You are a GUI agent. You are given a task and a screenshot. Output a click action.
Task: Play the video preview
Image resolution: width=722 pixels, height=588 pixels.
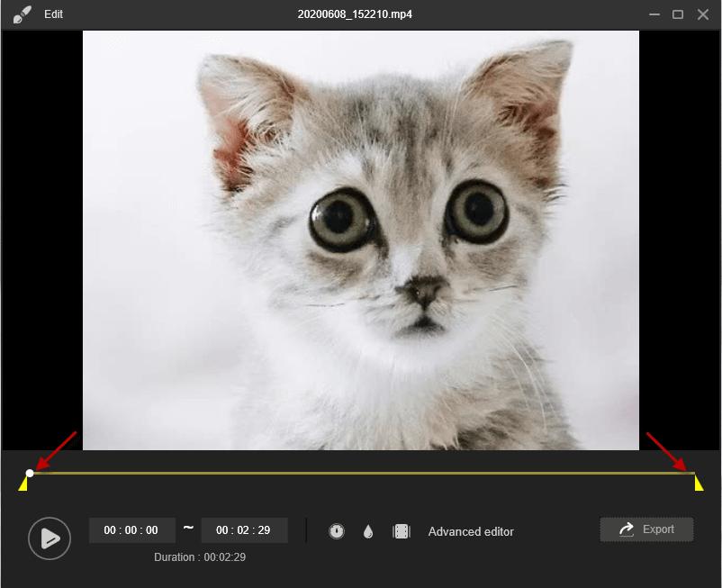click(x=50, y=538)
